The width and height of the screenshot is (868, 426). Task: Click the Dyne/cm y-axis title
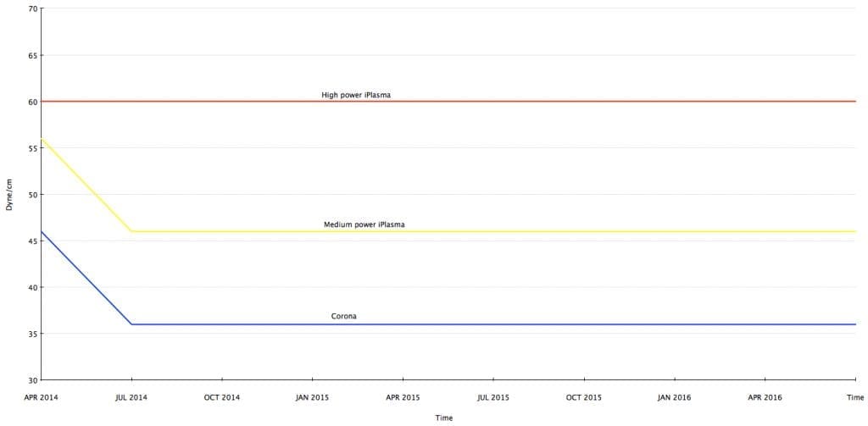[x=8, y=195]
